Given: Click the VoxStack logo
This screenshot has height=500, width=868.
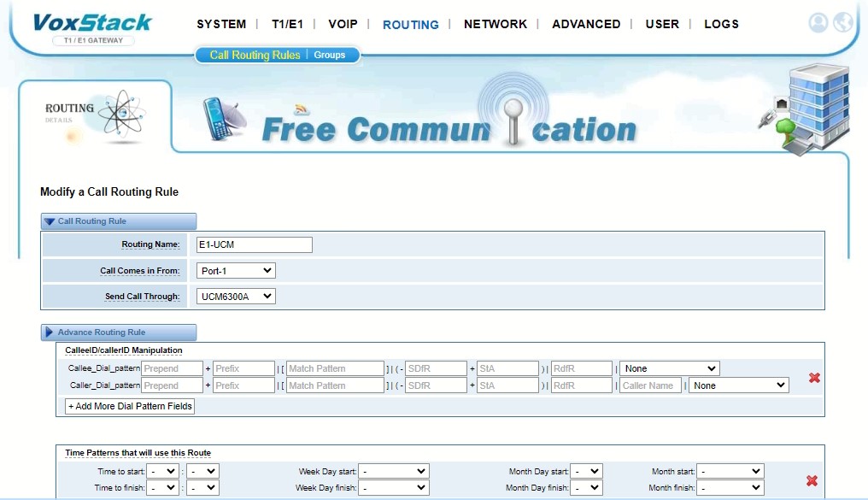Looking at the screenshot, I should (92, 26).
